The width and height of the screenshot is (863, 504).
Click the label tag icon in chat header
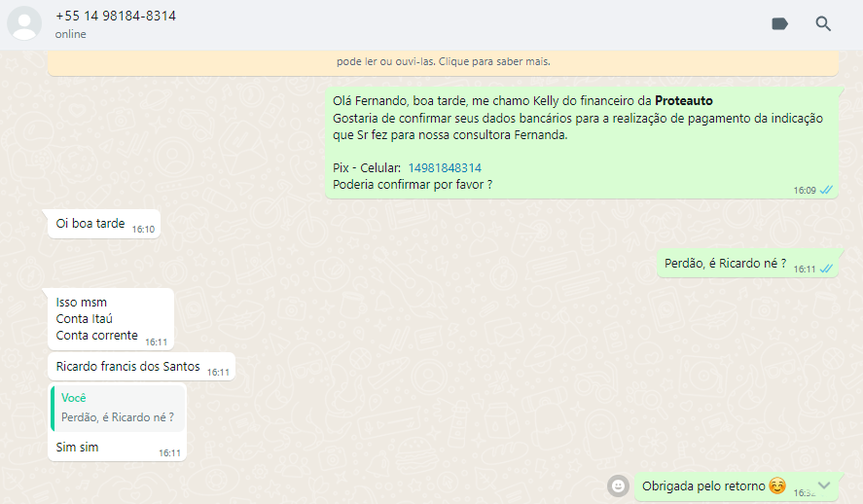click(x=779, y=24)
